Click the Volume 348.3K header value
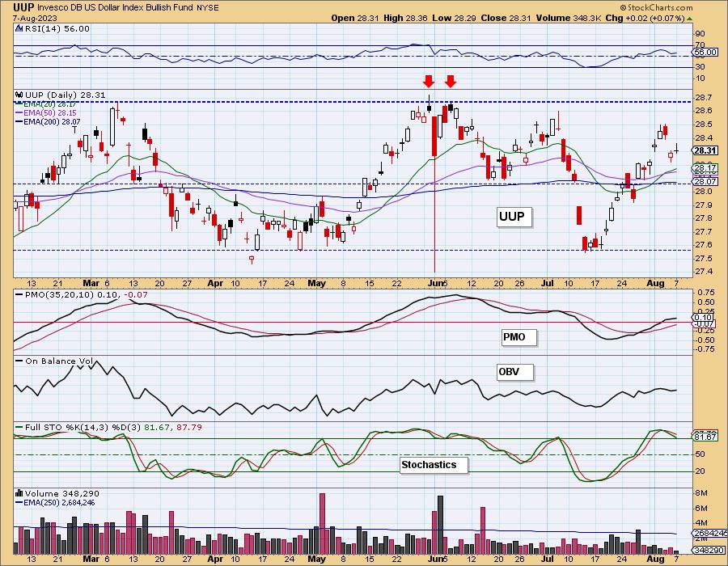Viewport: 728px width, 566px height. pos(569,18)
